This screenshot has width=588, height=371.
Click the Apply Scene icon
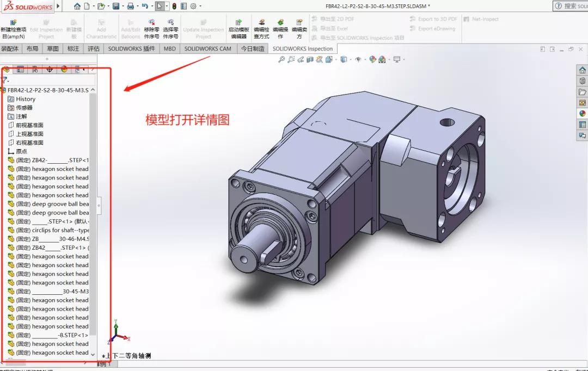(381, 60)
